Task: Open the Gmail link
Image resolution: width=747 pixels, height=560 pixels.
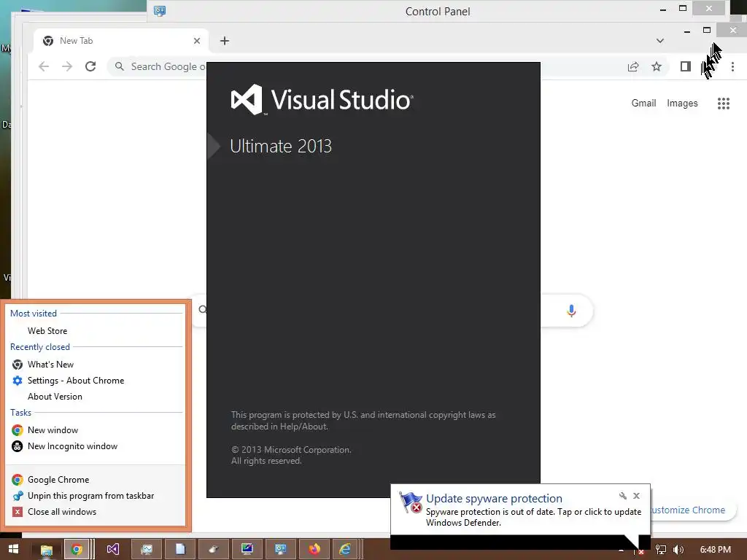Action: 643,104
